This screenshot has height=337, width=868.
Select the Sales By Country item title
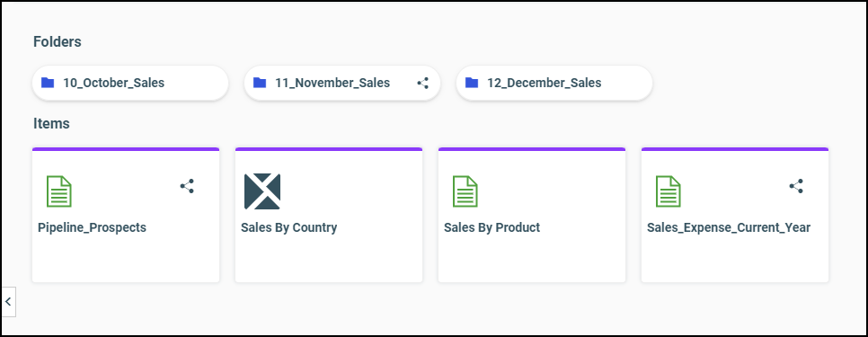(x=289, y=227)
